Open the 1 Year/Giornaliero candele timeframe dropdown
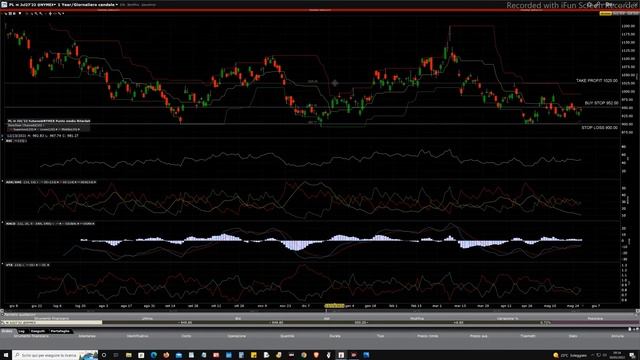The image size is (640, 360). pos(88,4)
